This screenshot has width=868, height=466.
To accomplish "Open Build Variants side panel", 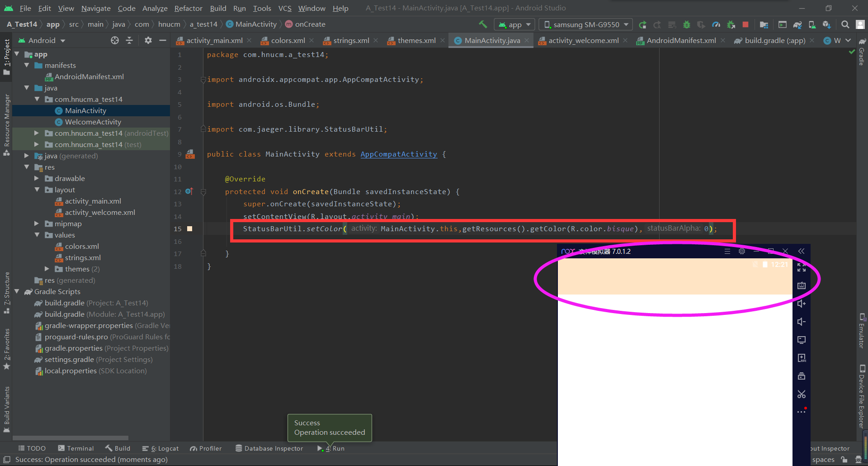I will pos(7,409).
